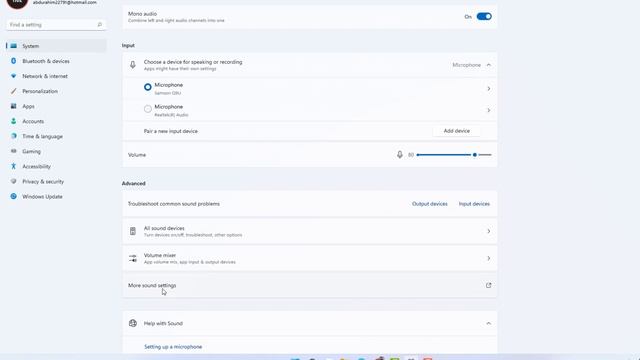Click Troubleshoot common sound problems text
This screenshot has width=640, height=360.
tap(174, 204)
